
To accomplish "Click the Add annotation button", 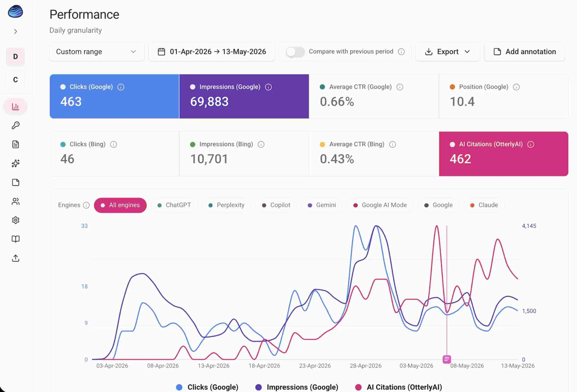I will (x=524, y=52).
